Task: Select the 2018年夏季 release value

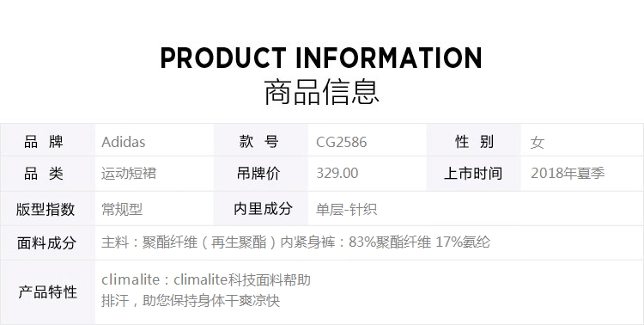Action: (568, 173)
